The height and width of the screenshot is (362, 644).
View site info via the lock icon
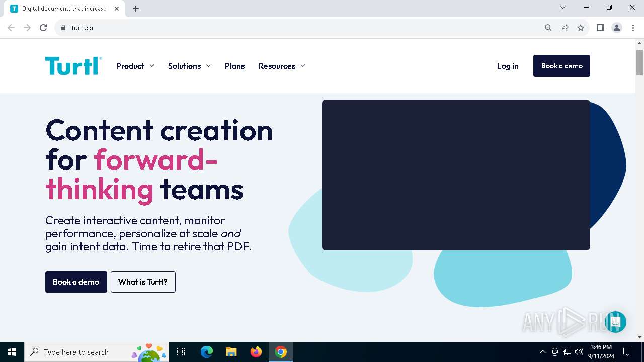63,28
